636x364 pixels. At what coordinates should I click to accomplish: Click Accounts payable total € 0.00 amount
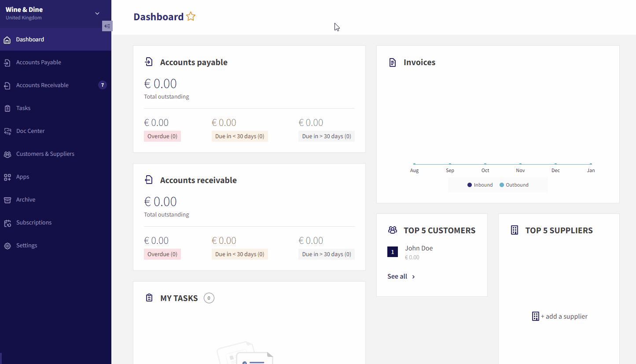point(161,84)
